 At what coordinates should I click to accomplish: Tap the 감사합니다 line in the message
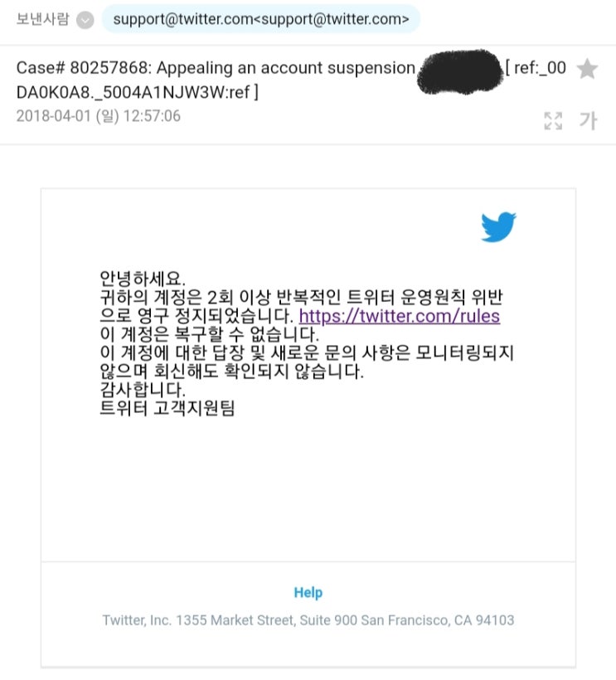(143, 390)
